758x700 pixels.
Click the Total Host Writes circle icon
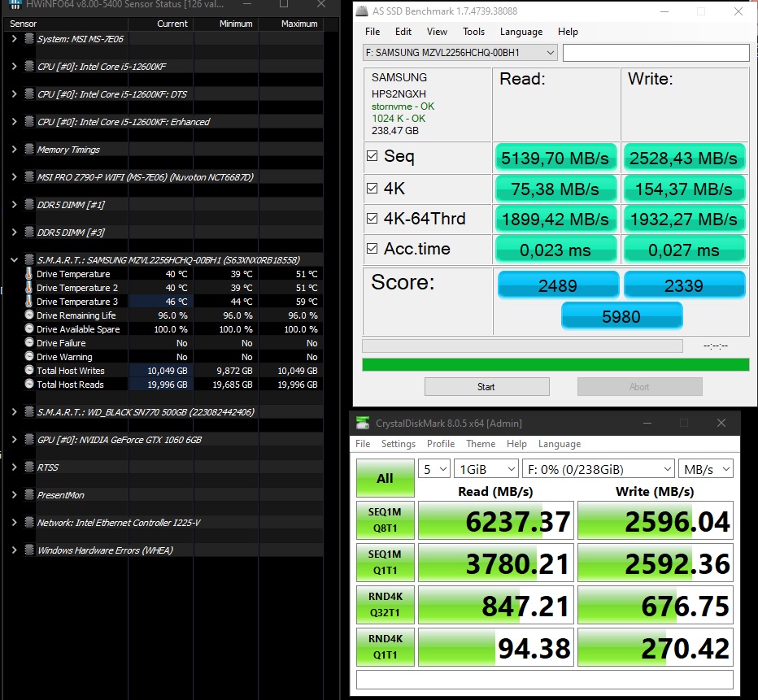[29, 371]
